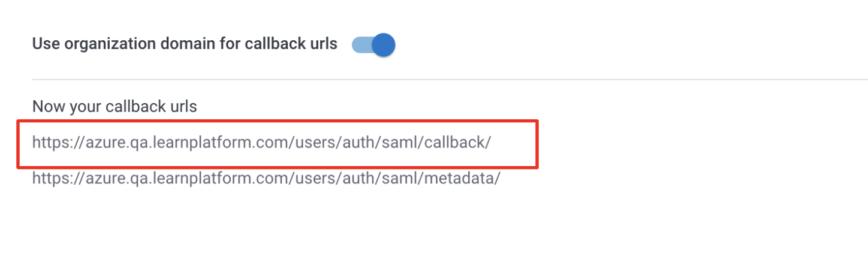The image size is (868, 253).
Task: Click the 'Now your callback urls' heading
Action: click(114, 107)
